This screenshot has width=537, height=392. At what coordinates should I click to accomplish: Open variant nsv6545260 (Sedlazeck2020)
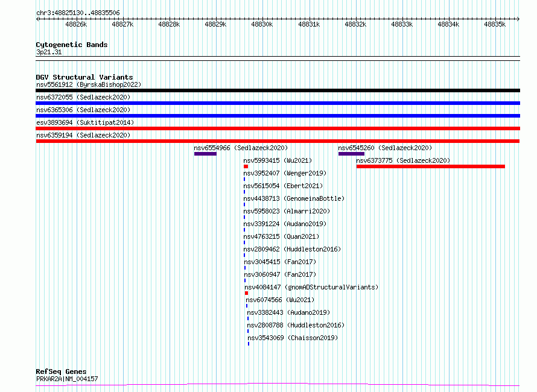click(385, 148)
